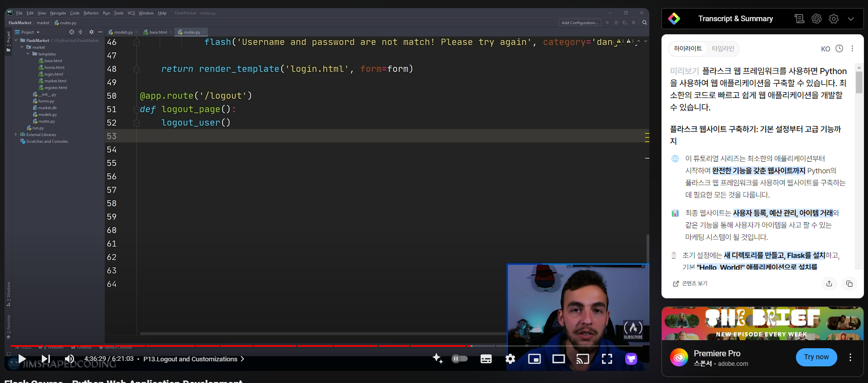Open the VCS menu in PyCharm
This screenshot has height=383, width=868.
pyautogui.click(x=131, y=13)
